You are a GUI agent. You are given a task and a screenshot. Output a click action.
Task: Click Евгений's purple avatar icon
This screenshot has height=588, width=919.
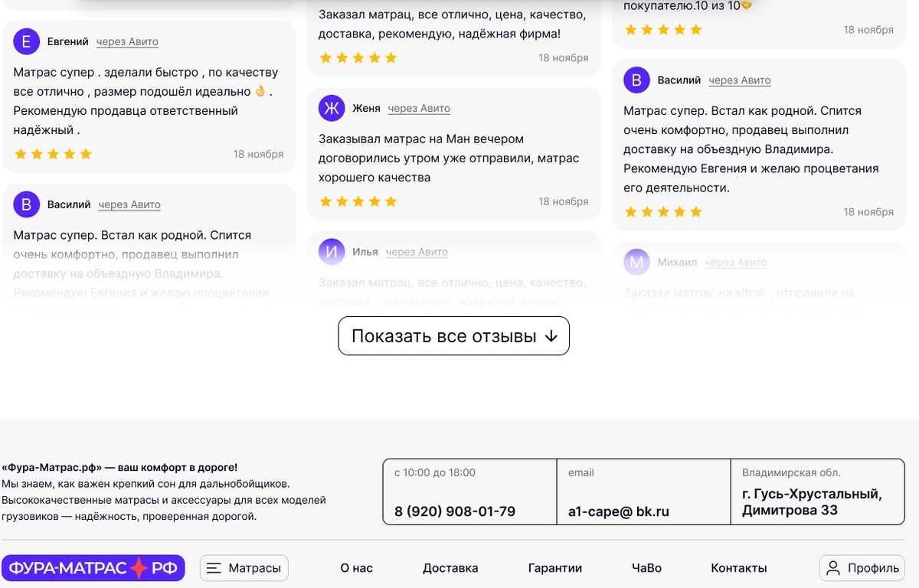27,41
